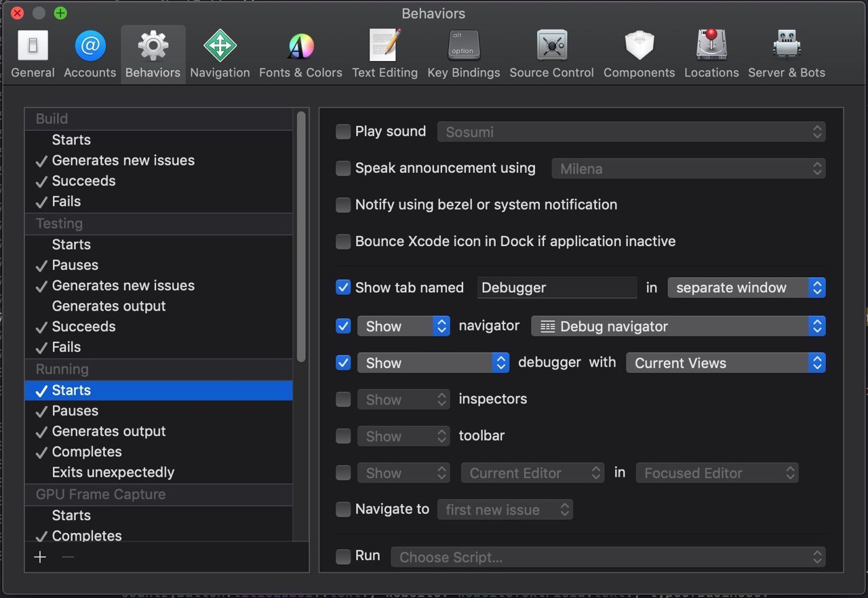Open the Locations joystick icon

(x=711, y=45)
